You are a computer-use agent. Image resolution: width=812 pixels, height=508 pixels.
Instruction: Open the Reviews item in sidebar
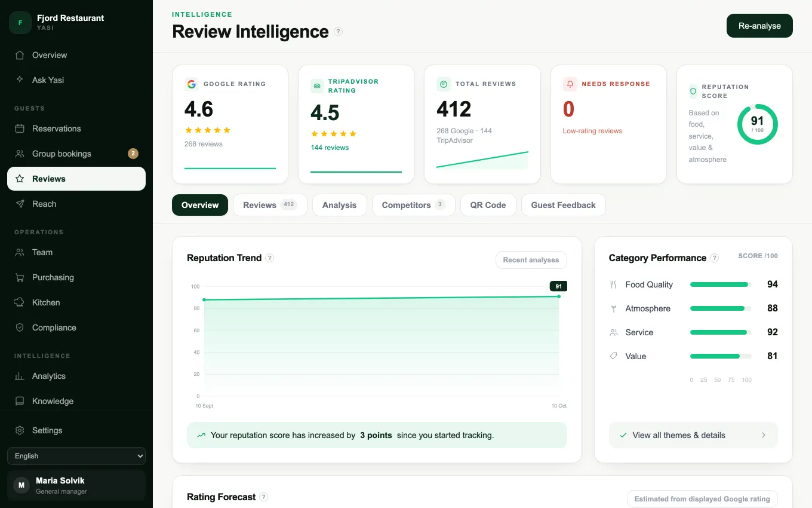76,179
